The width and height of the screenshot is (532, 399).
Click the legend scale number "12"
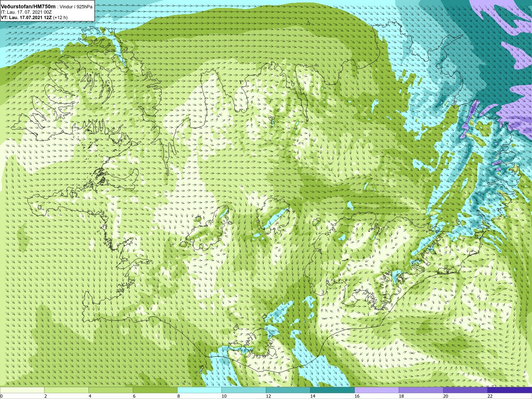pyautogui.click(x=268, y=396)
